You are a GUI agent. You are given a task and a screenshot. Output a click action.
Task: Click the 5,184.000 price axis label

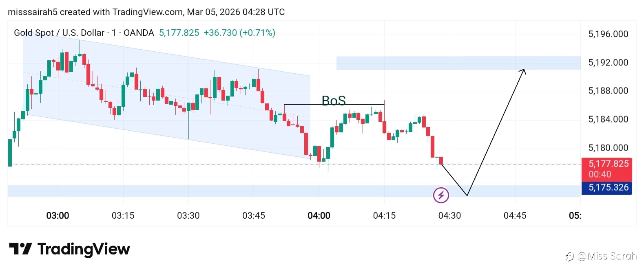pyautogui.click(x=608, y=119)
